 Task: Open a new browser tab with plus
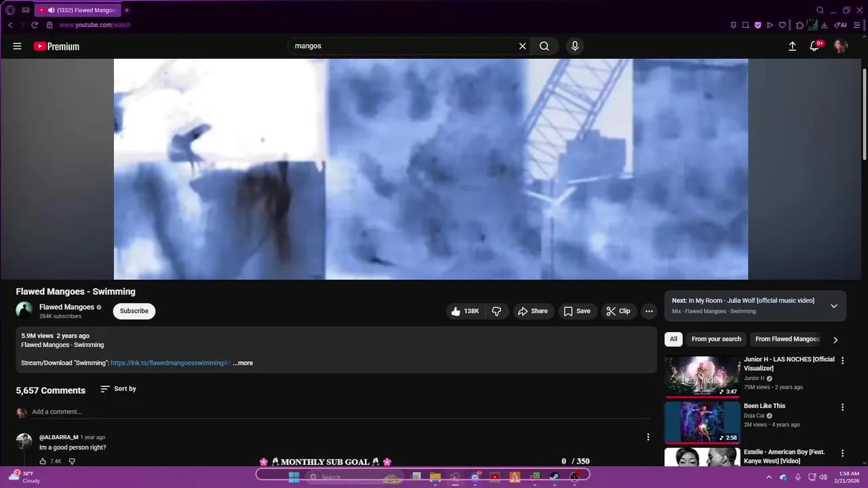tap(127, 10)
